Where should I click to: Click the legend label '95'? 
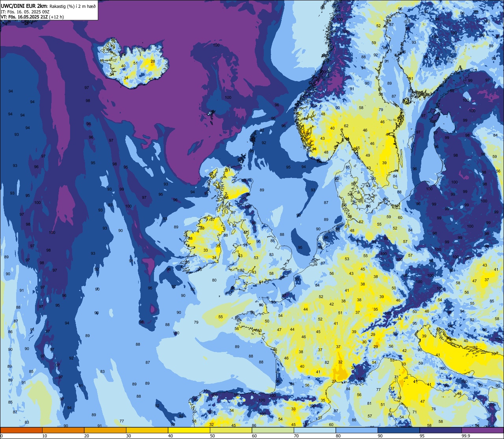pos(422,436)
